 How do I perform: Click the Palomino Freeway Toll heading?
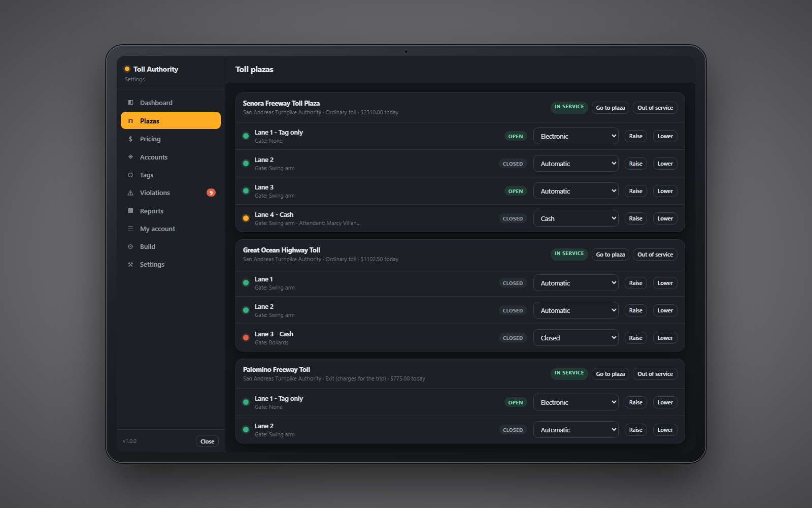[277, 369]
